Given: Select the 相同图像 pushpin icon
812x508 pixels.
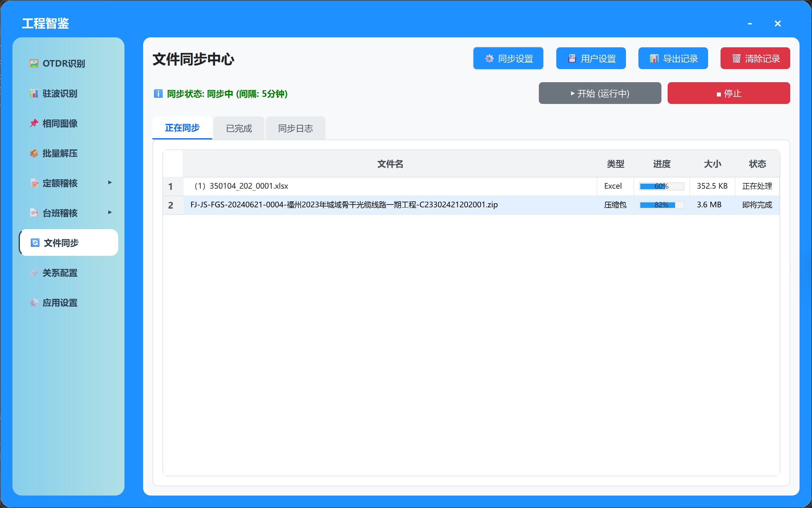Looking at the screenshot, I should point(34,123).
